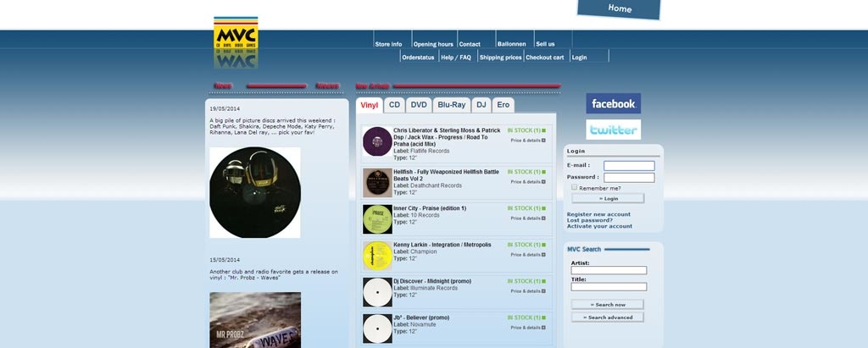Open the Contact menu item
Screen dimensions: 868x348
click(x=470, y=44)
